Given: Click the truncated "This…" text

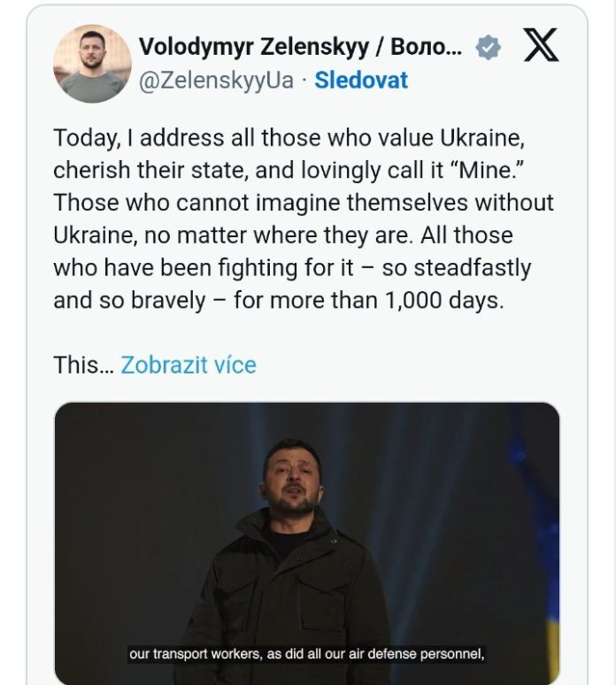Looking at the screenshot, I should (x=83, y=365).
